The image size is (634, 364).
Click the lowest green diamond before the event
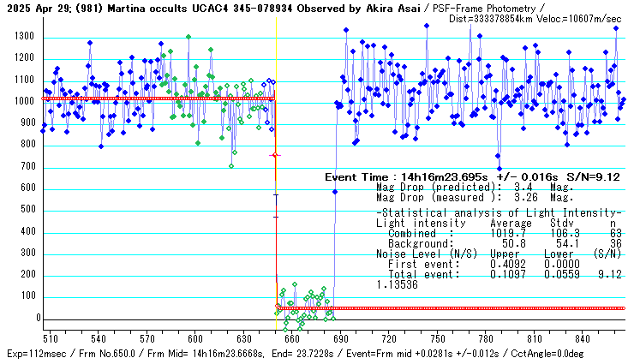pos(231,165)
